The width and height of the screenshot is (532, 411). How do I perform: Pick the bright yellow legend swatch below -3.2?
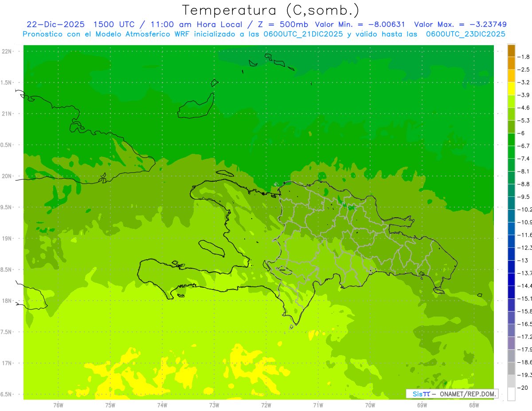coord(511,89)
